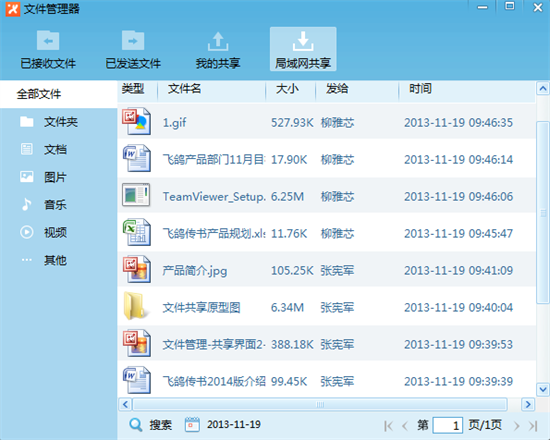Click the horizontal scrollbar right arrow
This screenshot has width=550, height=440.
[x=528, y=405]
